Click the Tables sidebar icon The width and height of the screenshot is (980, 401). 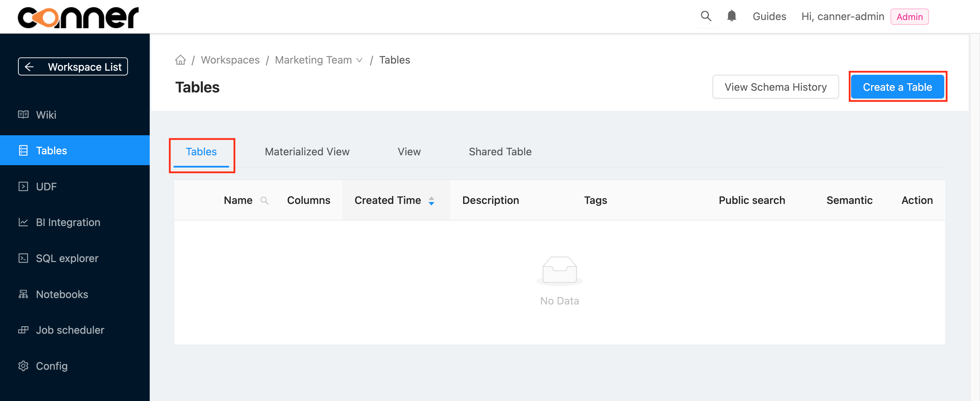coord(23,150)
